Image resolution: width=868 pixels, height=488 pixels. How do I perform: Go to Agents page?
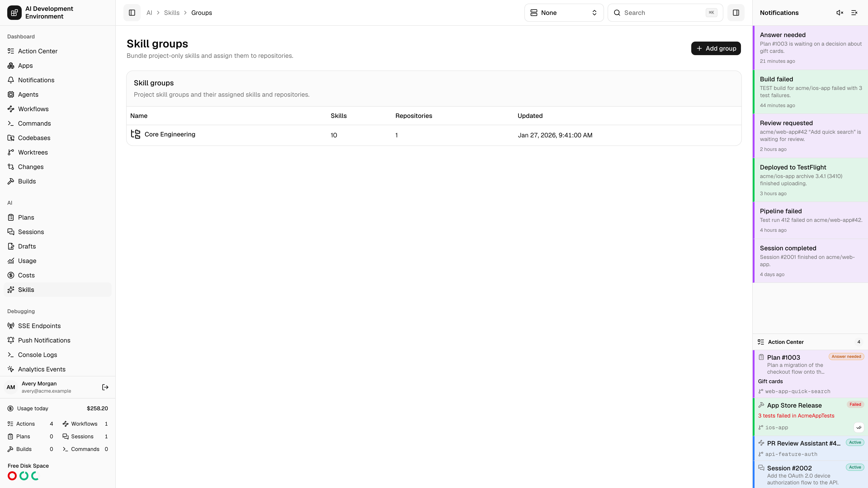58,95
